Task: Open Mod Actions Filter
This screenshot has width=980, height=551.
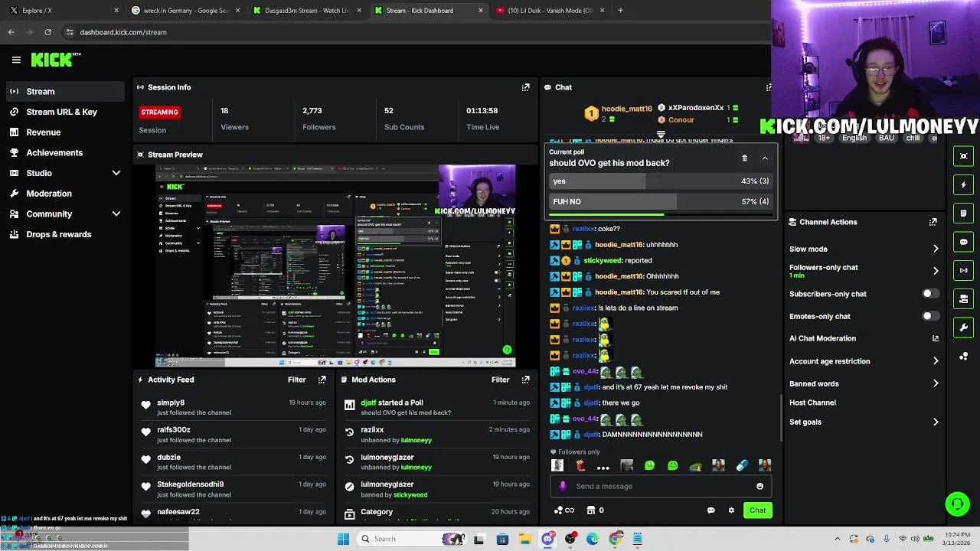Action: click(500, 380)
